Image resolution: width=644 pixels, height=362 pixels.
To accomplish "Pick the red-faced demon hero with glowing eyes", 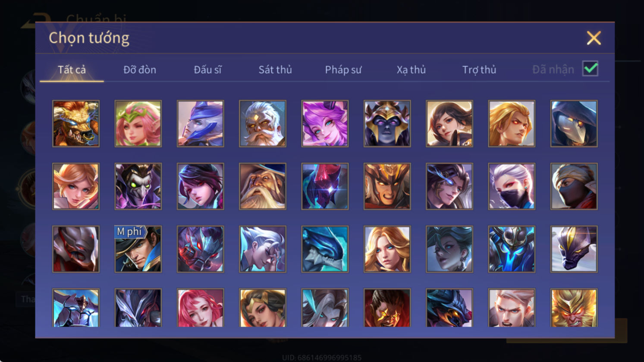I will pos(387,308).
